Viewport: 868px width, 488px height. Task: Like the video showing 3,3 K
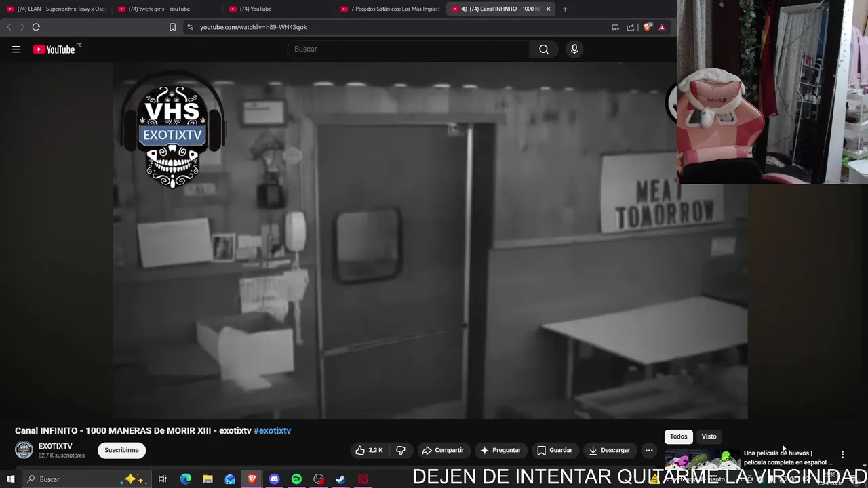click(x=370, y=450)
